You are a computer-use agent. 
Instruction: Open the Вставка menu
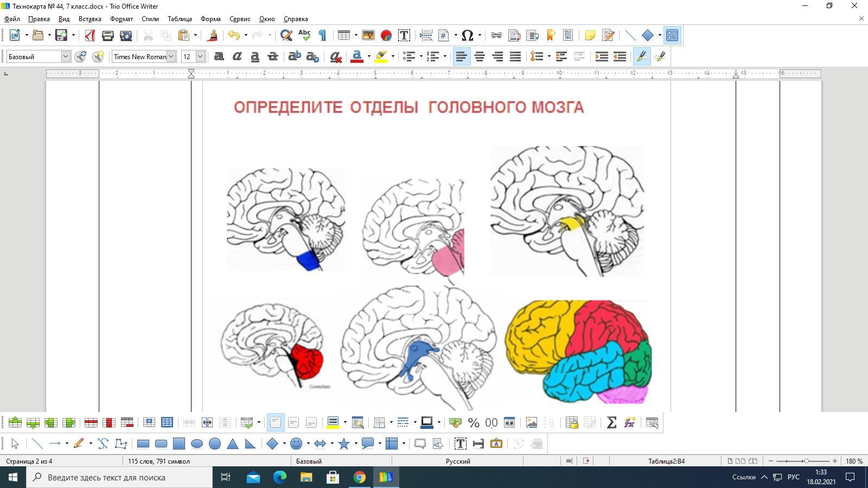click(90, 19)
